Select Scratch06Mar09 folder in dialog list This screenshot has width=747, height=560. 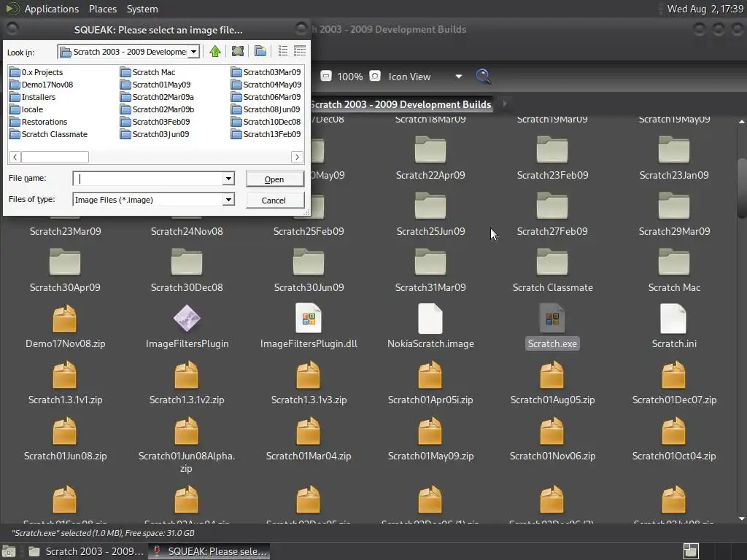point(266,97)
